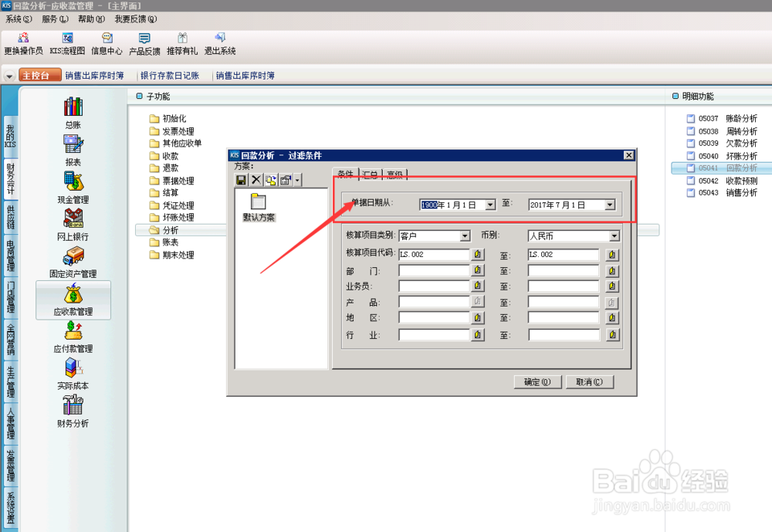
Task: Open 05043 销售分析 item
Action: tap(722, 192)
